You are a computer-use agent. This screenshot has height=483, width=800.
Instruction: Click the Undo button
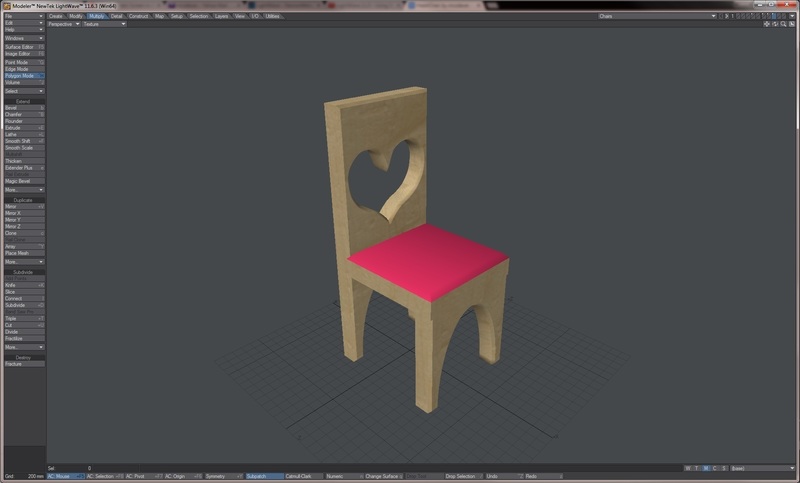pyautogui.click(x=504, y=476)
